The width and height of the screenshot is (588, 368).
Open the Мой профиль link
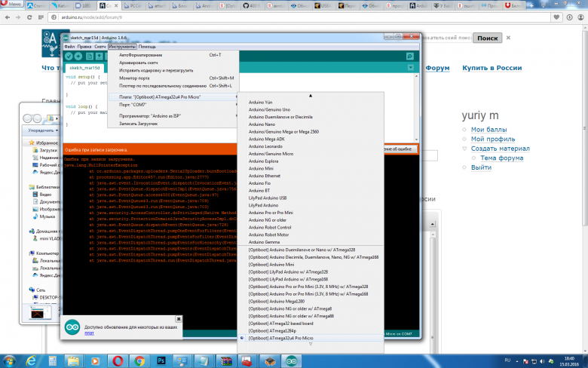493,139
